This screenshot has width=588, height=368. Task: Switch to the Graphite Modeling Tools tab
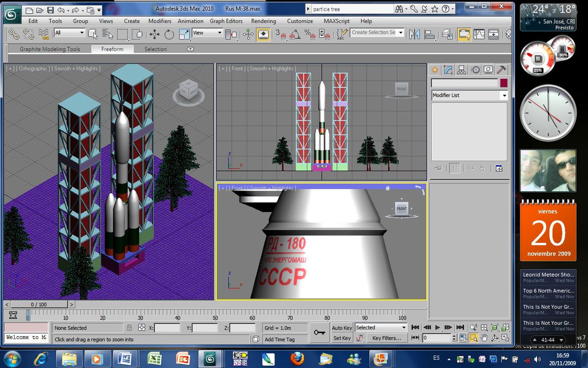(50, 49)
